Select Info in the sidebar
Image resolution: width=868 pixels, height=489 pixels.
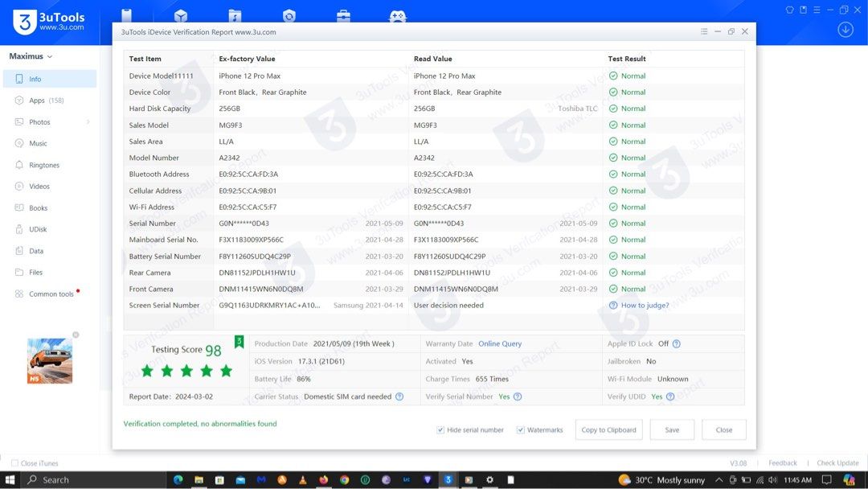coord(50,79)
